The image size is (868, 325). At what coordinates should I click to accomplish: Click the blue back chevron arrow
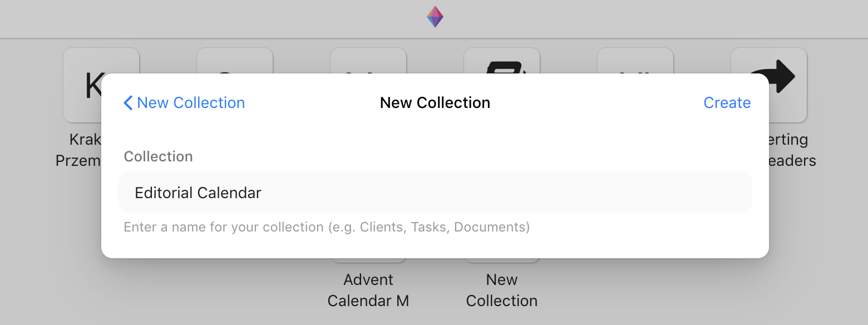(x=128, y=103)
